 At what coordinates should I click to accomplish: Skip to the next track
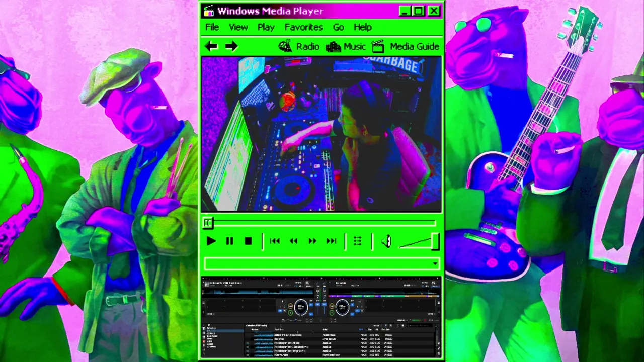pyautogui.click(x=331, y=242)
